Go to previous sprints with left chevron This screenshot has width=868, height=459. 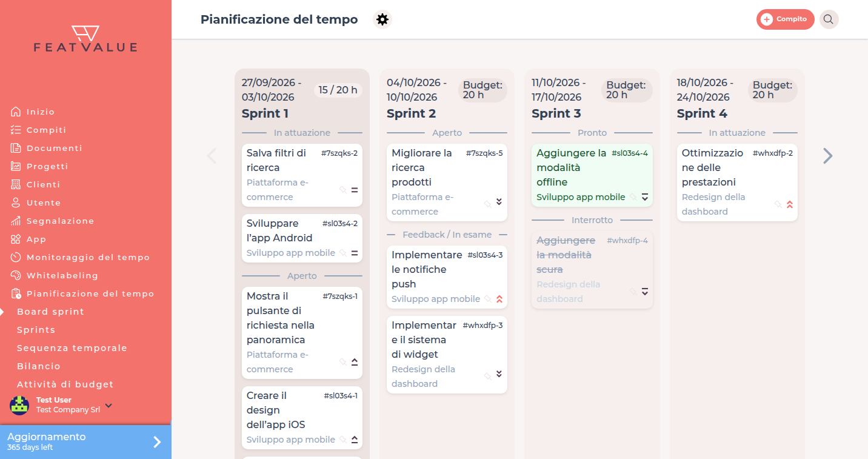(212, 156)
